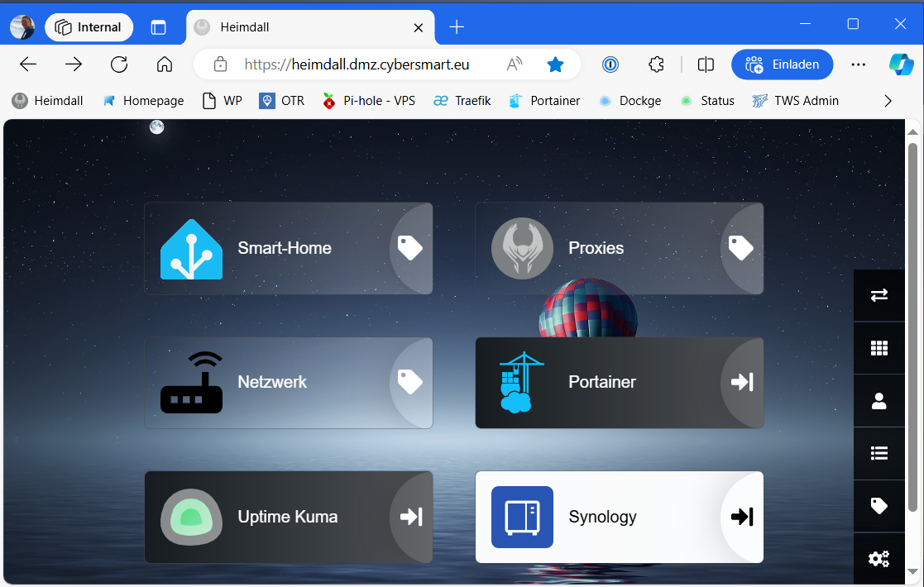Toggle the favorite star for this page

click(x=555, y=64)
